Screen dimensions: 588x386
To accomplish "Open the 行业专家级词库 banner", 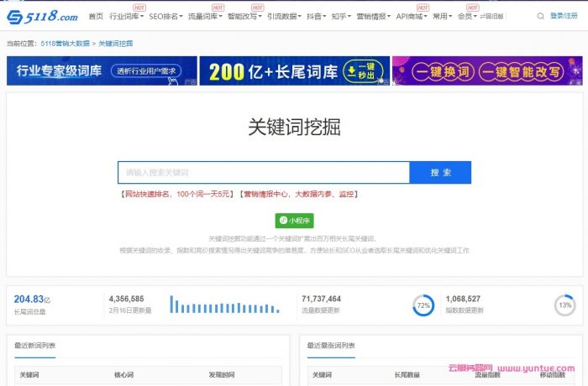I will coord(102,71).
